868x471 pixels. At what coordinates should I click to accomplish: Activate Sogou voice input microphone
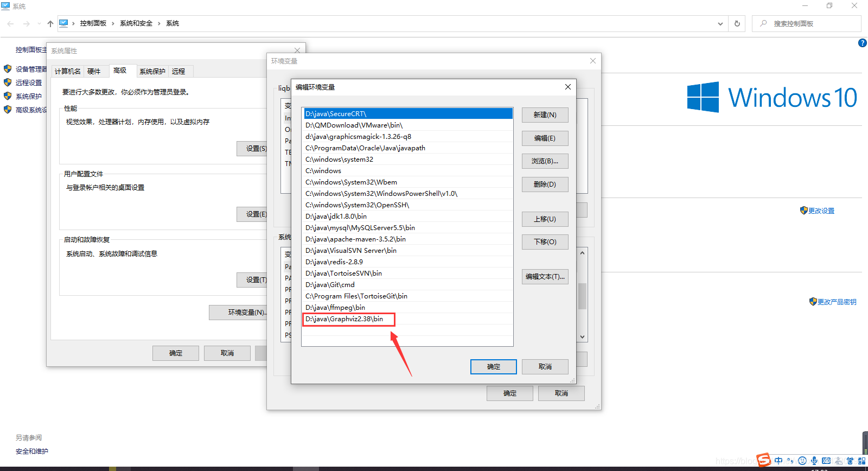pos(814,461)
